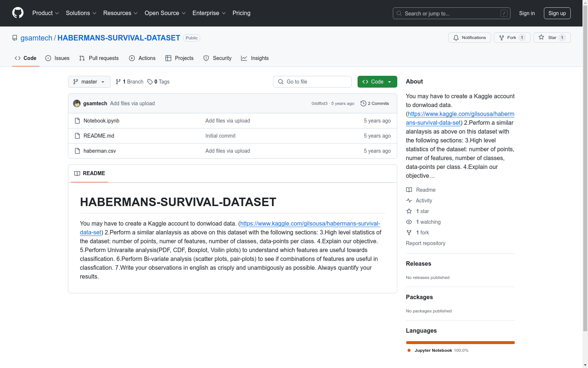Image resolution: width=588 pixels, height=368 pixels.
Task: Expand the Solutions menu
Action: click(81, 13)
